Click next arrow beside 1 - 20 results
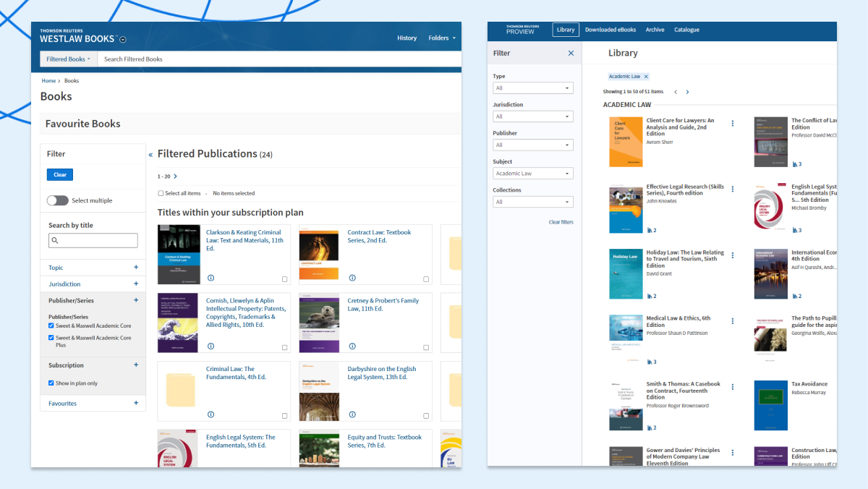This screenshot has height=489, width=868. (176, 177)
